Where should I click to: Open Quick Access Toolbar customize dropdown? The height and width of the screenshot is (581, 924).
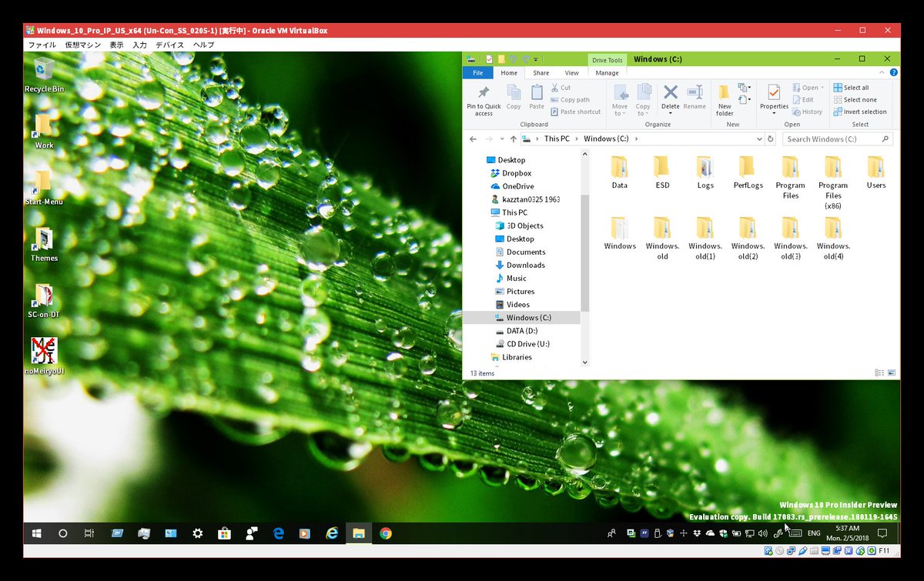click(535, 59)
